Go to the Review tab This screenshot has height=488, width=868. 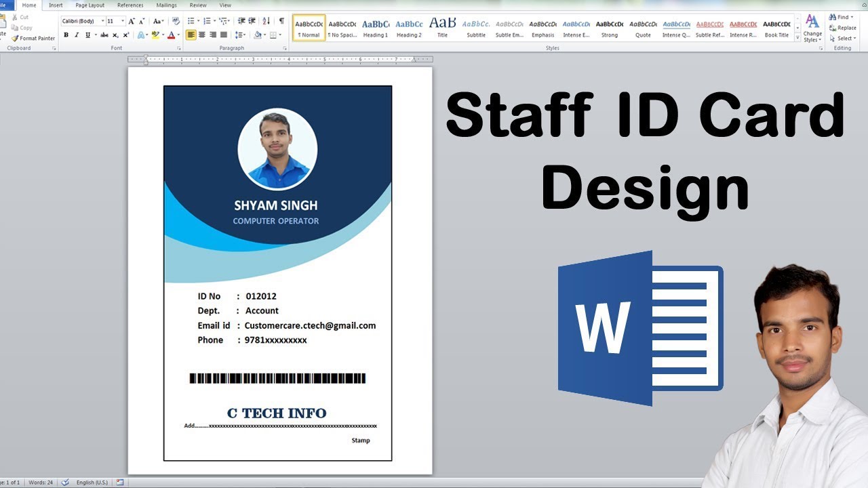coord(198,5)
